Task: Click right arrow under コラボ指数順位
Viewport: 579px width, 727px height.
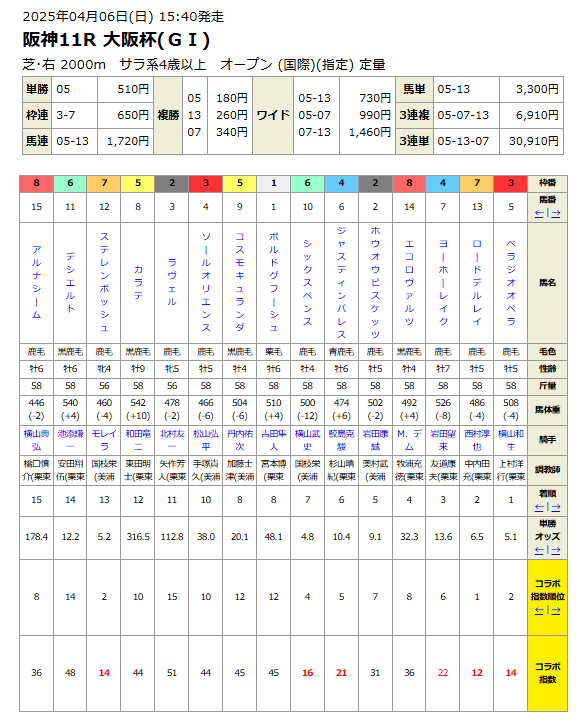Action: click(555, 611)
